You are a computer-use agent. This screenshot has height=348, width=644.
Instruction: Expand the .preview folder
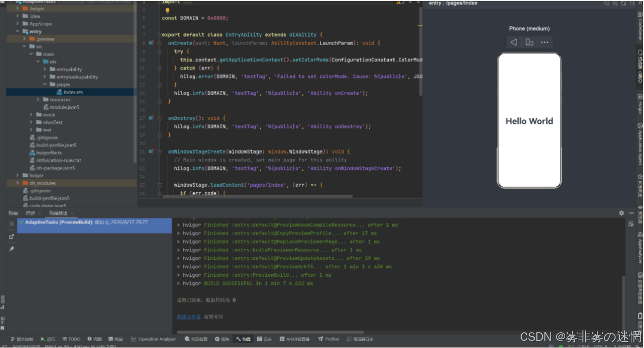pyautogui.click(x=25, y=39)
